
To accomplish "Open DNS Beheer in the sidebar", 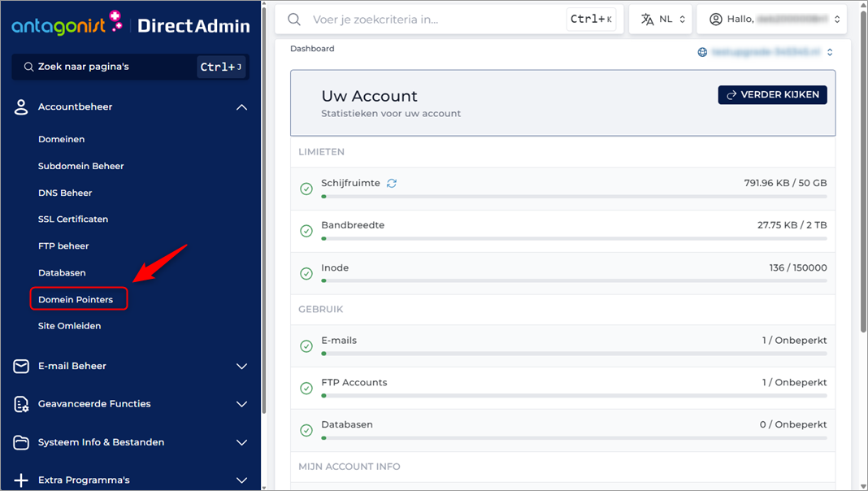I will [x=65, y=193].
